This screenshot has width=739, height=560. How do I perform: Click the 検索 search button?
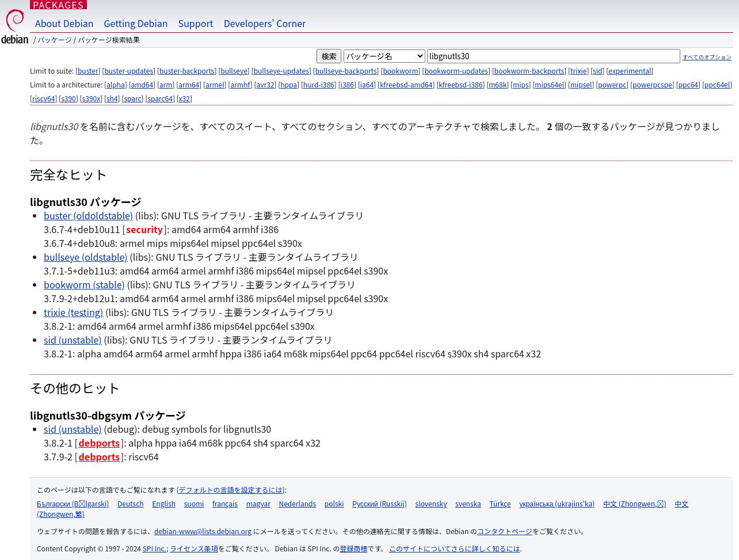point(329,56)
